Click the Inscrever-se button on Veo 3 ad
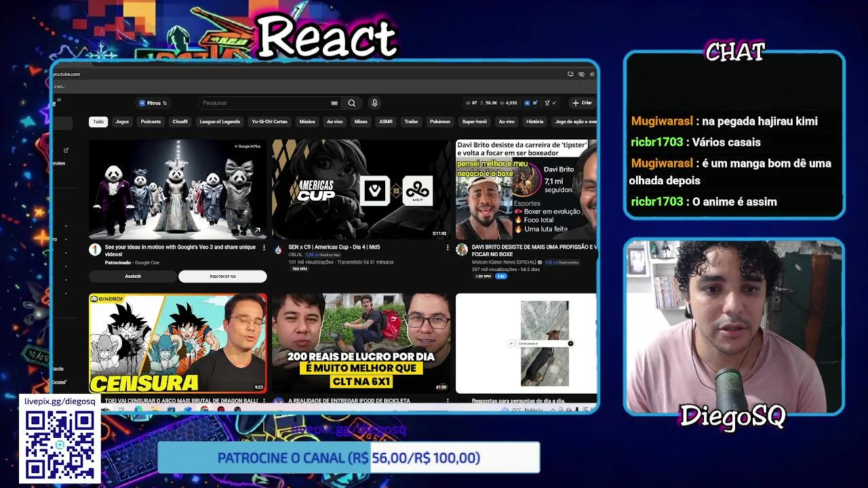This screenshot has height=488, width=868. [x=222, y=277]
